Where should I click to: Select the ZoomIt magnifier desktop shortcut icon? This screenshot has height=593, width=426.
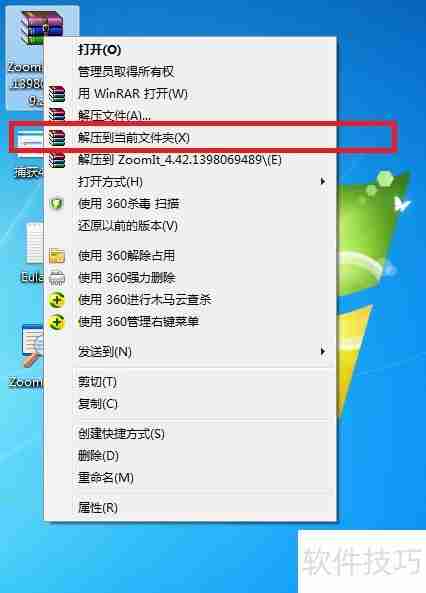[33, 346]
